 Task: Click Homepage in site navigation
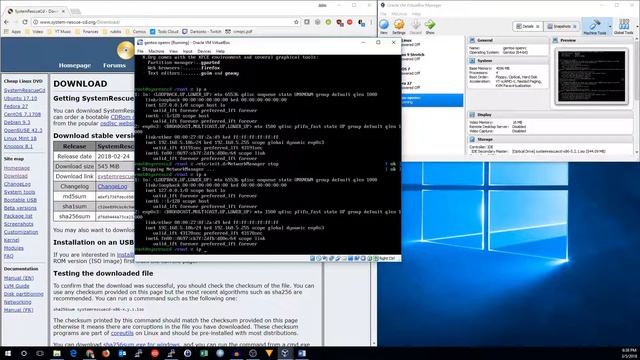pos(75,65)
